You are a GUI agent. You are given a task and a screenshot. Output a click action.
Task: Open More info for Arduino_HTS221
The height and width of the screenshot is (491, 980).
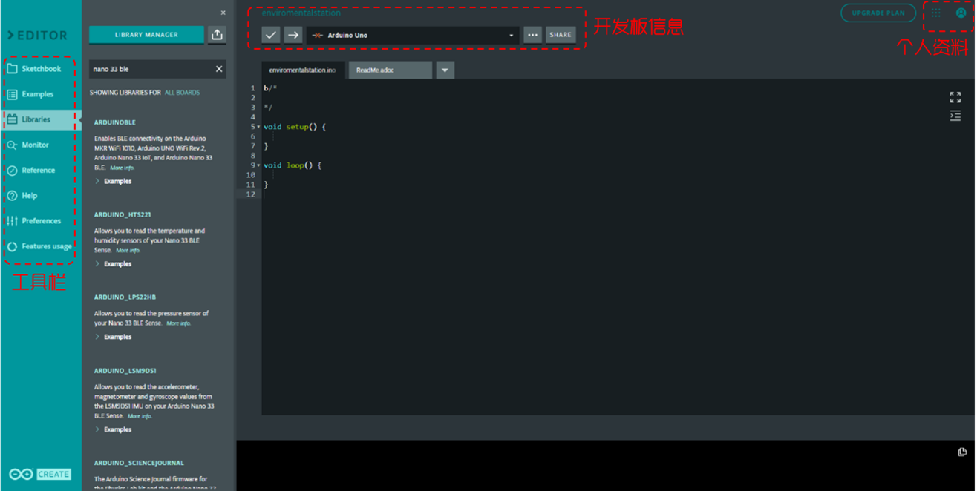(128, 251)
